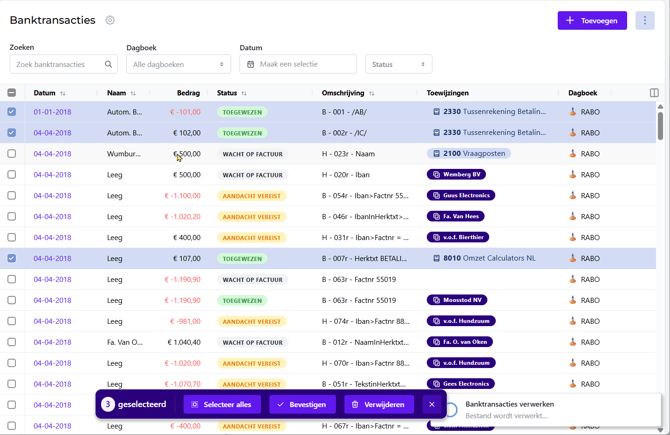Click the Wemberg BV assignment tag

coord(456,174)
